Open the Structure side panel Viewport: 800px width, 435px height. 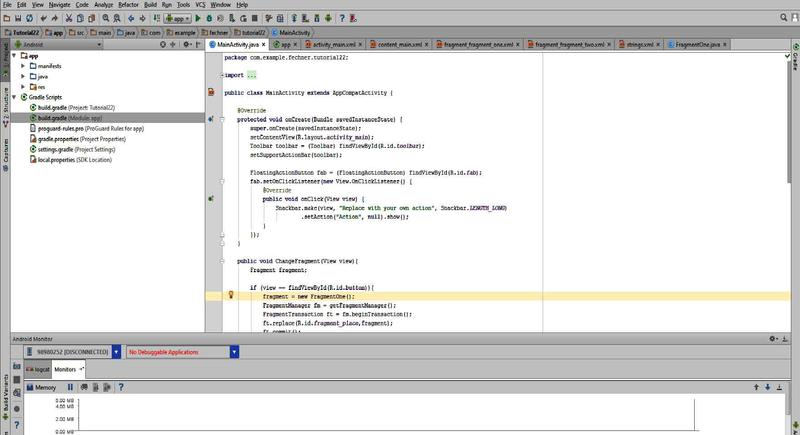tap(6, 107)
